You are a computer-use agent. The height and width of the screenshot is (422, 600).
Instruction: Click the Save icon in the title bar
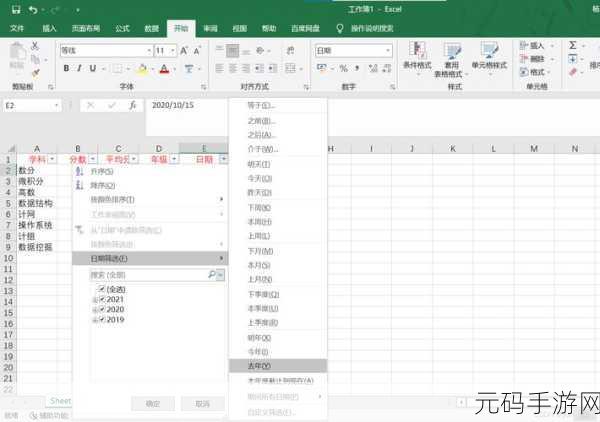tap(16, 10)
